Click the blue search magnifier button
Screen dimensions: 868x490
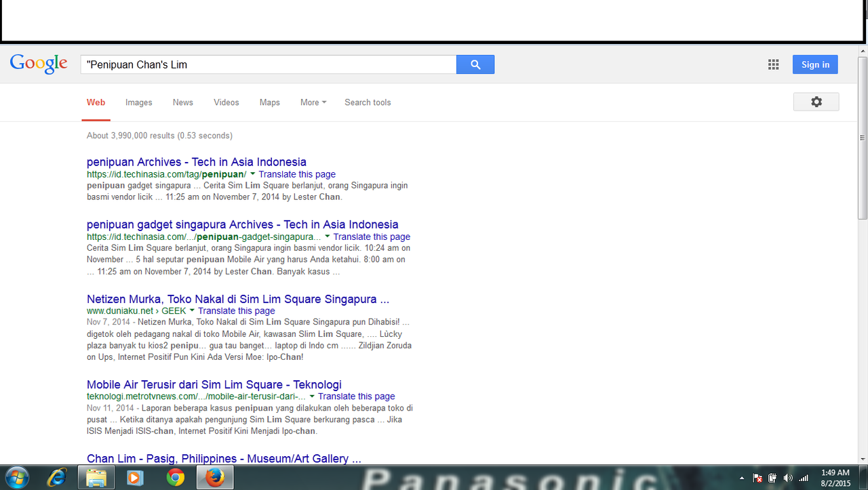pos(475,64)
